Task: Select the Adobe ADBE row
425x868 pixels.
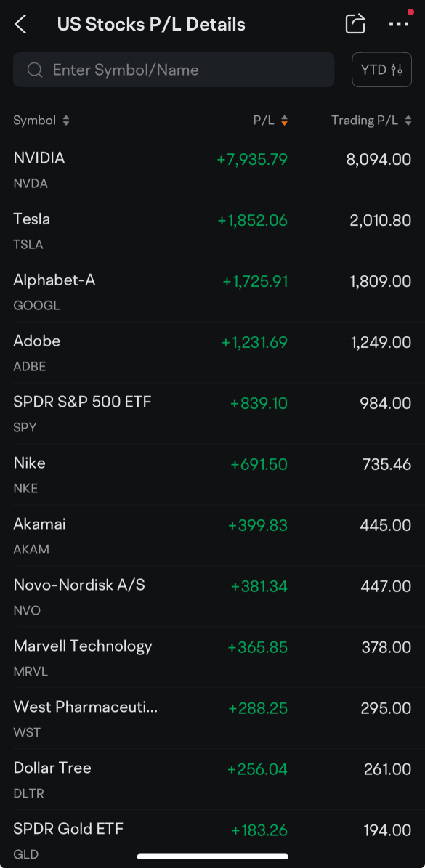Action: click(212, 352)
